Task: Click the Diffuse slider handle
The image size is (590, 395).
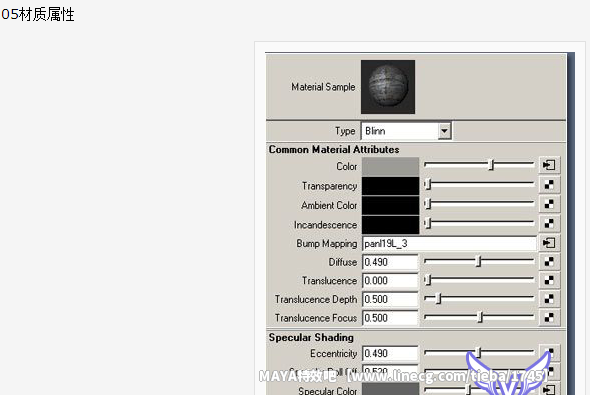Action: (x=478, y=261)
